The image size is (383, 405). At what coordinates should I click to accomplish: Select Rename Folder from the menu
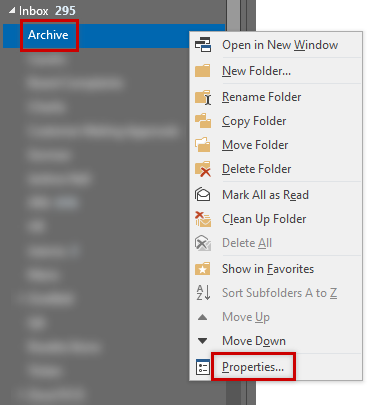point(262,97)
